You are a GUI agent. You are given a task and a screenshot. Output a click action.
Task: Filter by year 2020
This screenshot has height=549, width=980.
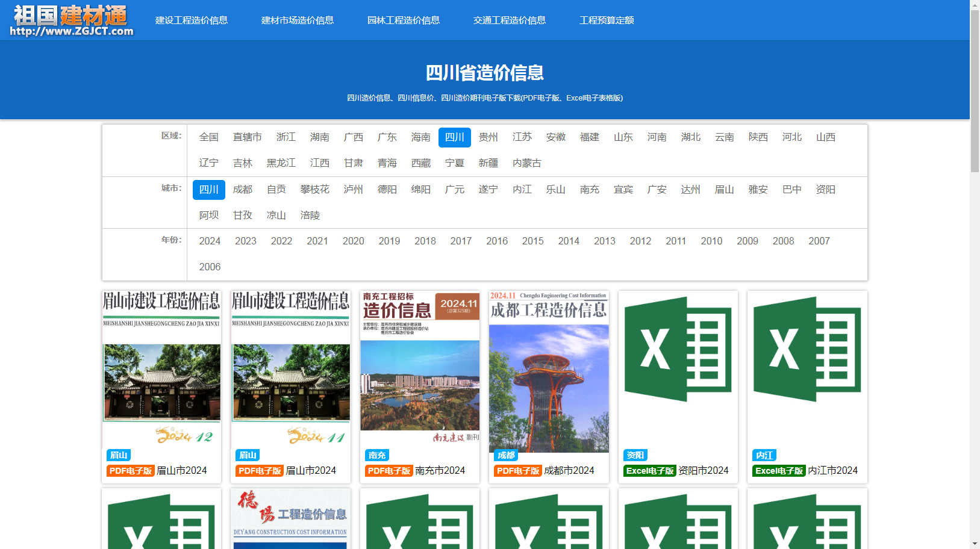pyautogui.click(x=354, y=241)
